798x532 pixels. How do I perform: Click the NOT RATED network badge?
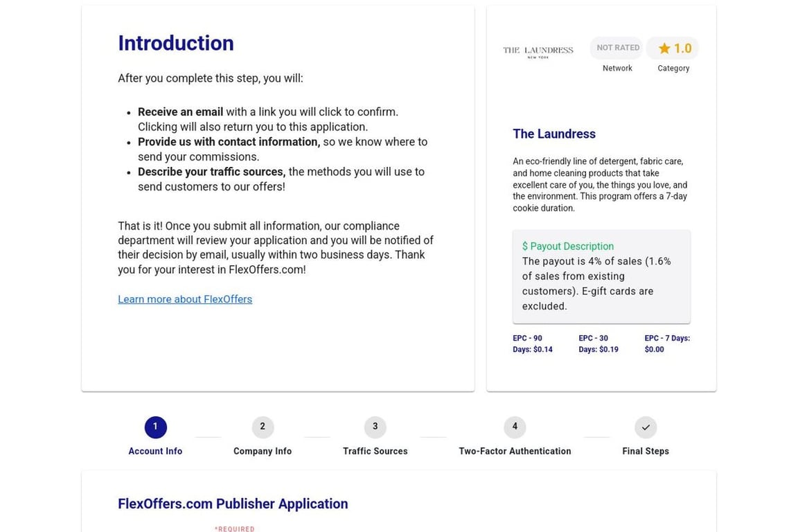tap(617, 48)
